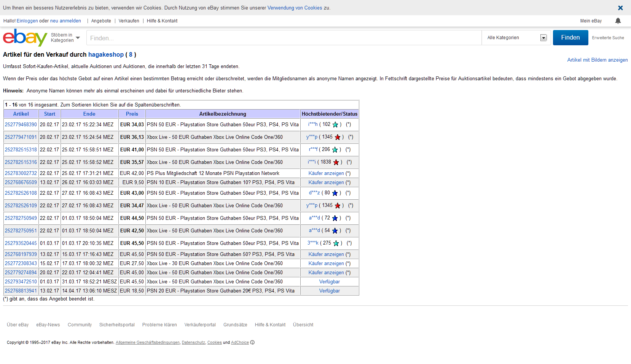Open Erweiterte Suche

tap(608, 38)
